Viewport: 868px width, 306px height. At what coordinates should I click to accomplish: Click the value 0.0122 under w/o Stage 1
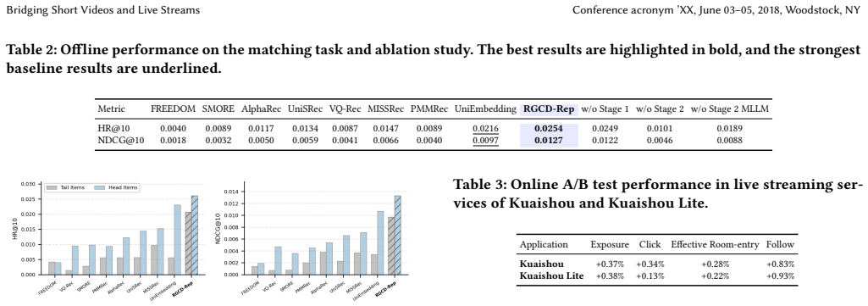pos(605,140)
